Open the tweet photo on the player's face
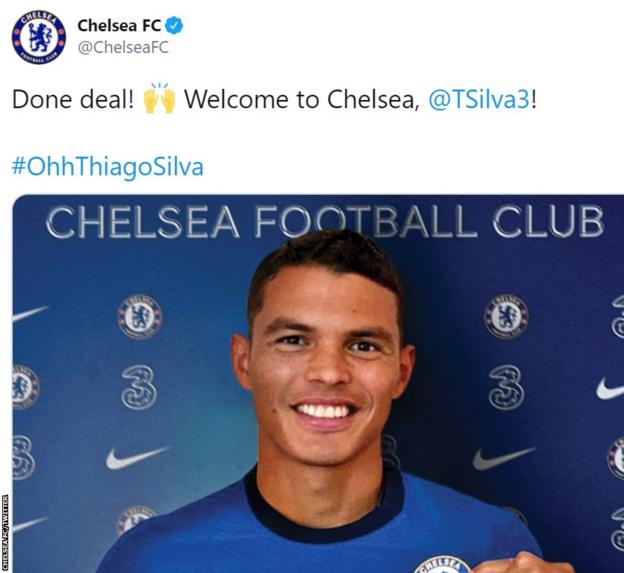Viewport: 624px width, 573px height. pos(324,358)
